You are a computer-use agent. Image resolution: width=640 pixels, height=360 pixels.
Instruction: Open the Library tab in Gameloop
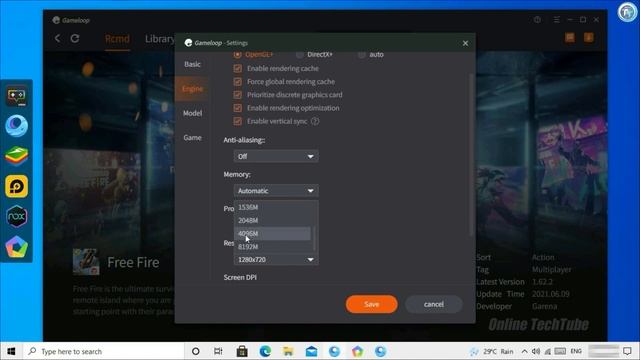pos(160,39)
